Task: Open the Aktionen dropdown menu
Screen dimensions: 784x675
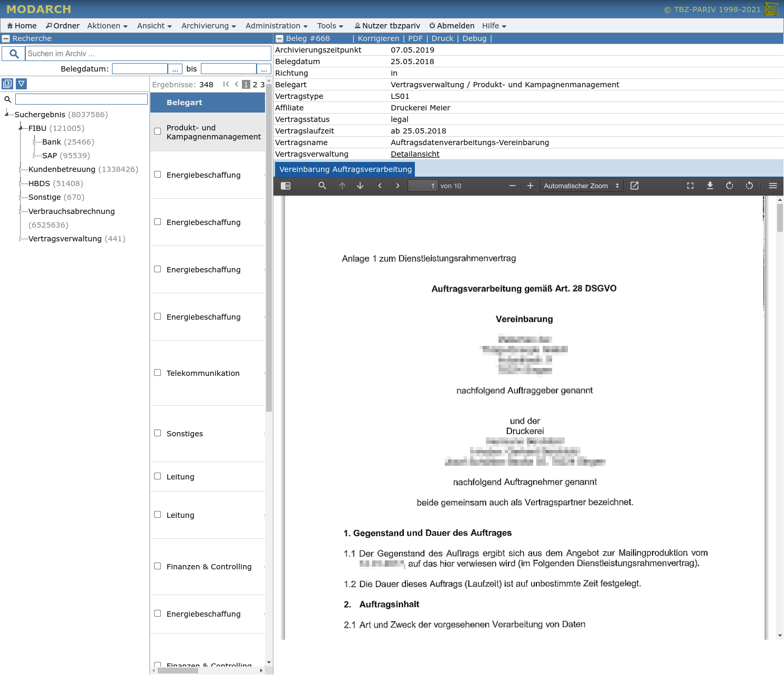Action: [107, 26]
